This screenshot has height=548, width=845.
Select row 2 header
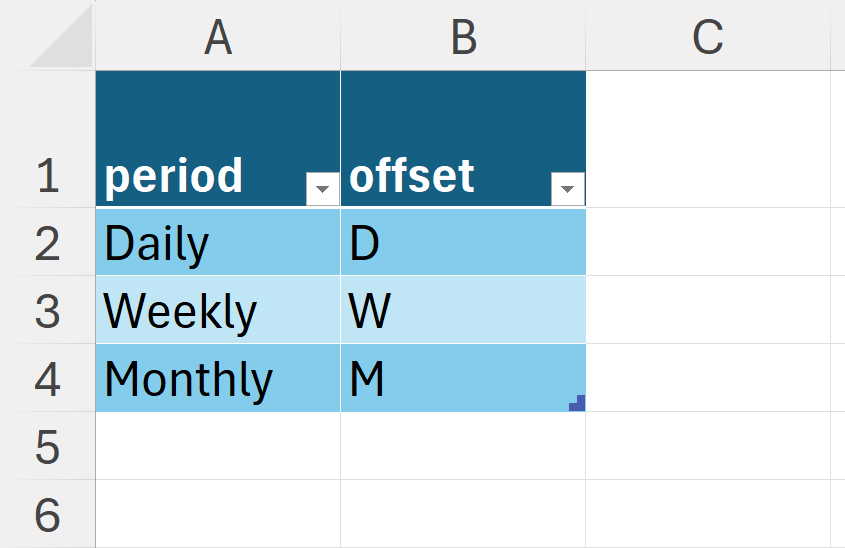tap(47, 243)
